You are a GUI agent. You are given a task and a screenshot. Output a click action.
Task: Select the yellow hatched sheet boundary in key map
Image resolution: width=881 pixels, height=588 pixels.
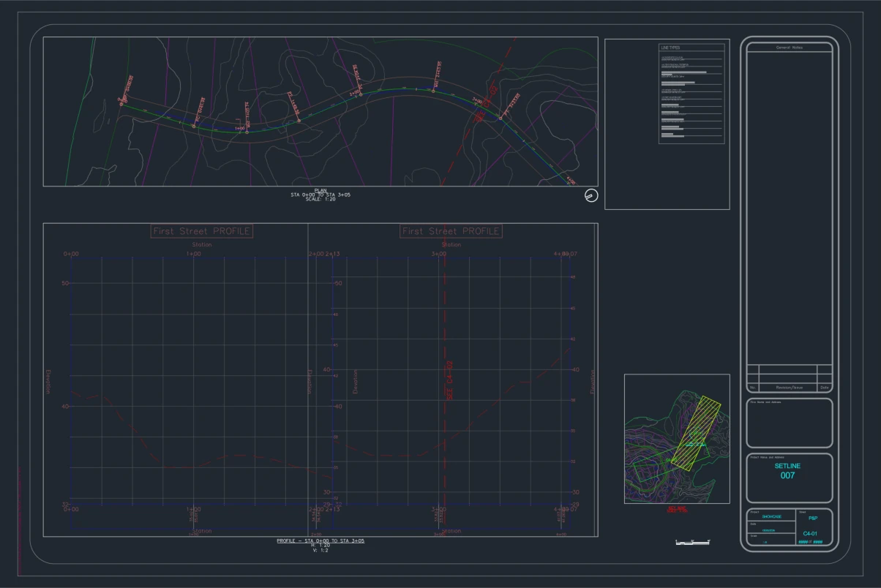pos(697,432)
